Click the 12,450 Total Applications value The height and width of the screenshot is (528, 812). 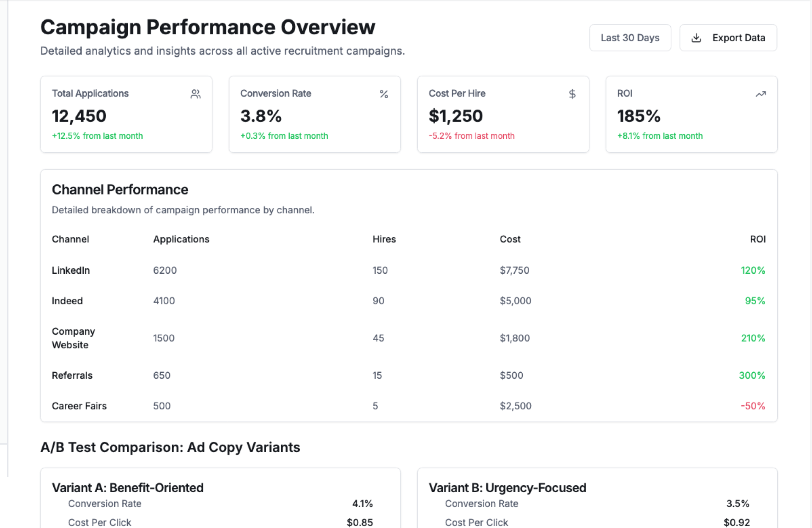click(79, 116)
